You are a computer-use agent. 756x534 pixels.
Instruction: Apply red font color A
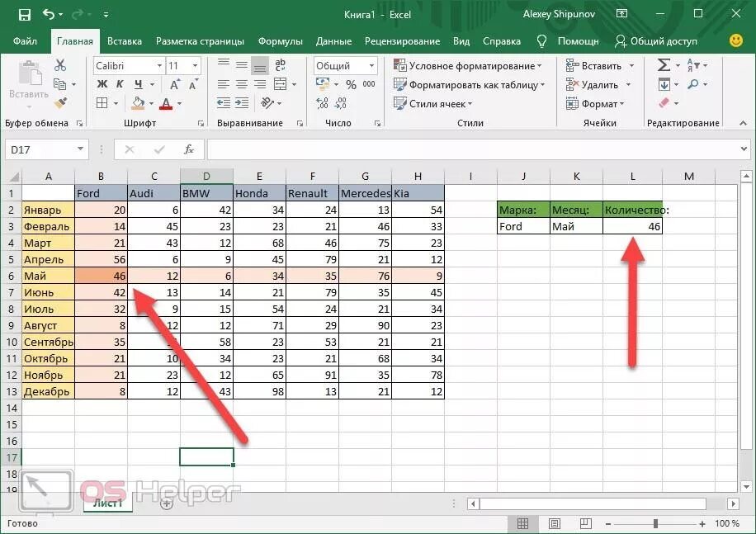click(x=166, y=103)
